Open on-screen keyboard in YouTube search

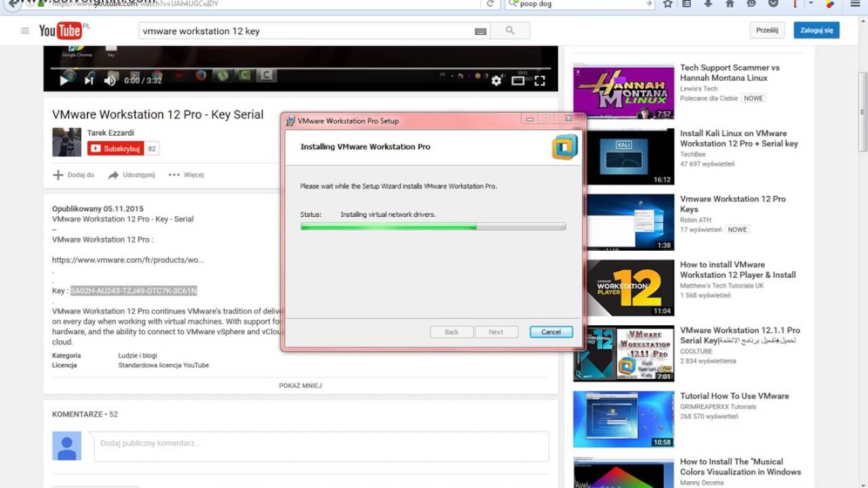click(x=480, y=31)
